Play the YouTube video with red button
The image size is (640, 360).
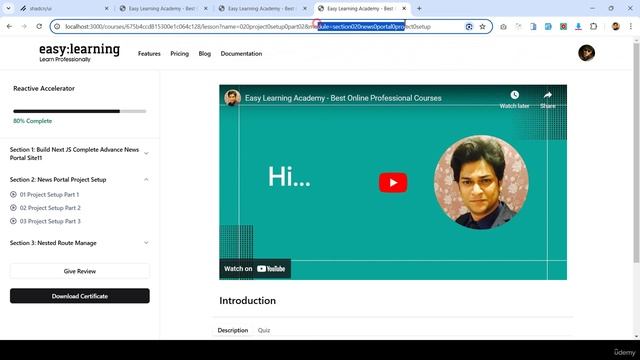pos(393,182)
